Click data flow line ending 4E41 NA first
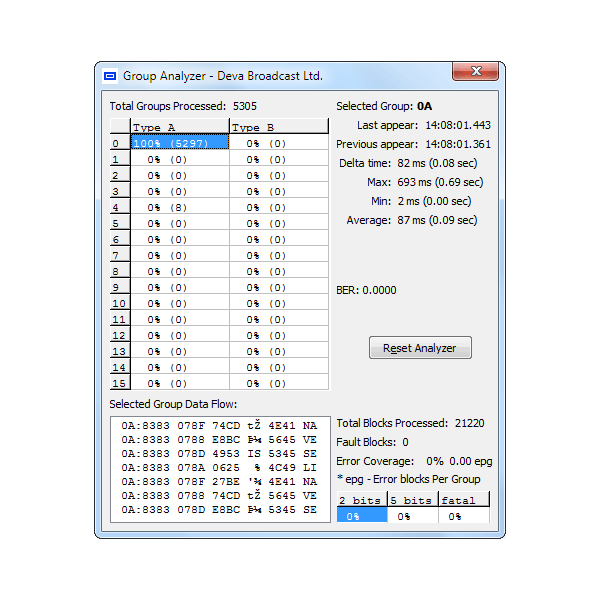Viewport: 600px width, 600px height. (219, 426)
